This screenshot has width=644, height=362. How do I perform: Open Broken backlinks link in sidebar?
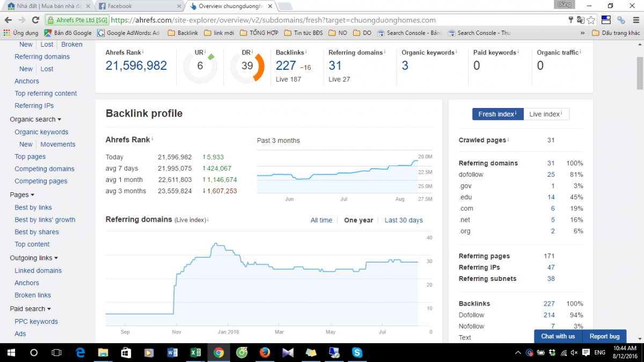tap(72, 45)
